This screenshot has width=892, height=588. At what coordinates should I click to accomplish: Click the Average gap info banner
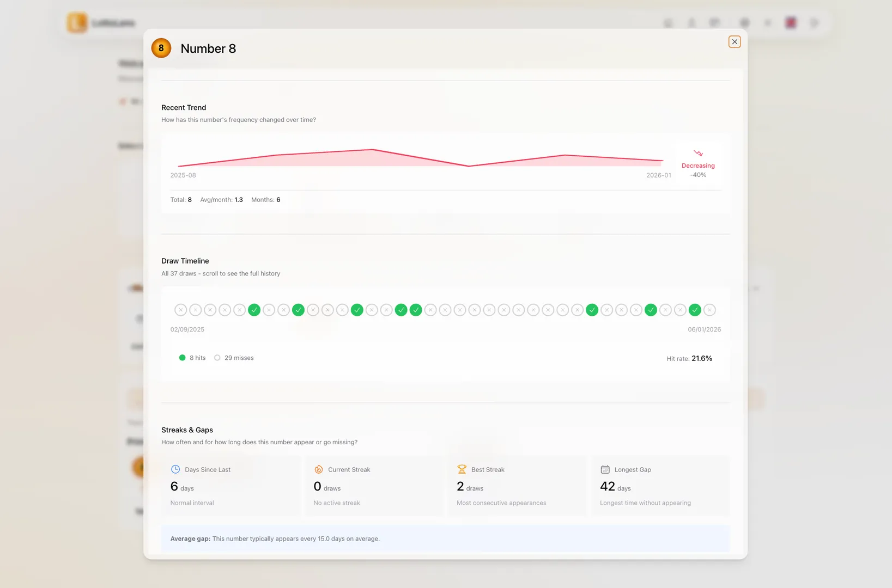click(x=445, y=538)
